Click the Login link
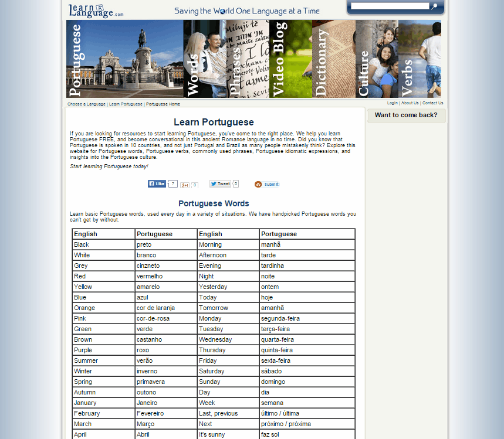Screen dimensions: 504x439 (392, 103)
